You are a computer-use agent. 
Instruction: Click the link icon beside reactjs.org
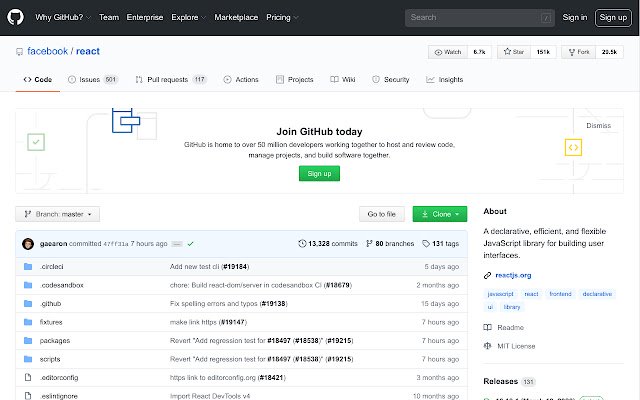click(487, 276)
